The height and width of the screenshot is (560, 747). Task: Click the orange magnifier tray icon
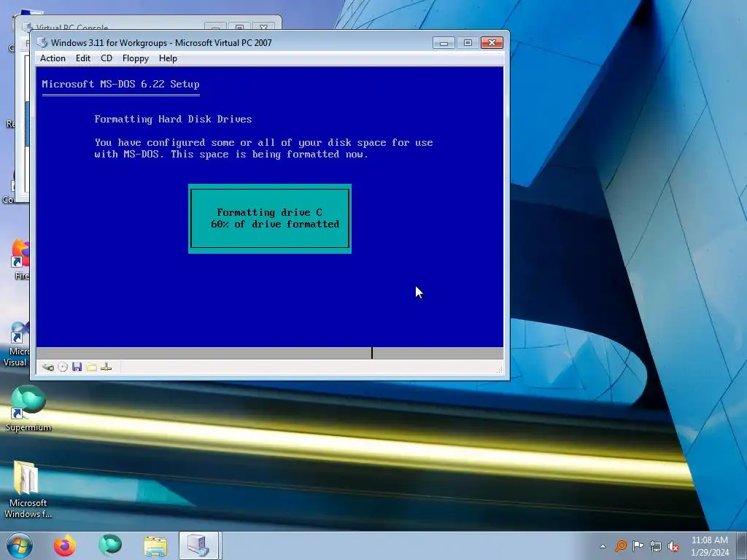pos(621,545)
